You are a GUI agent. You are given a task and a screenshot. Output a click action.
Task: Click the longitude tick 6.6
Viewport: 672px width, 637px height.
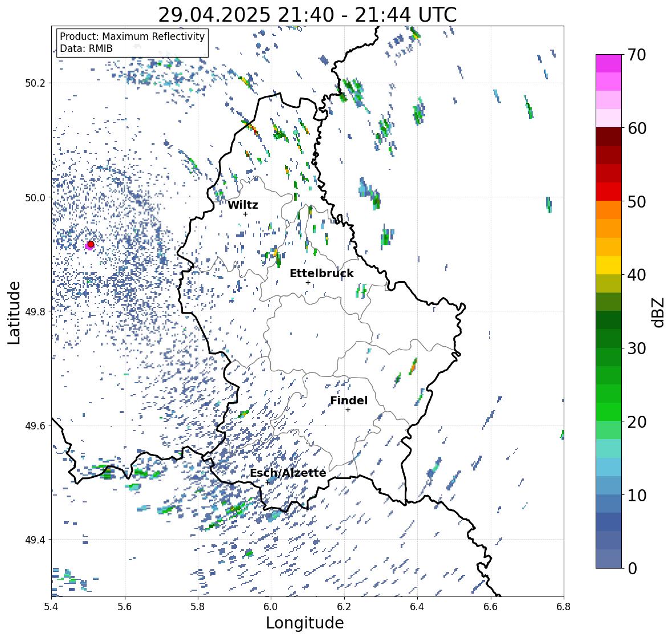[x=491, y=606]
